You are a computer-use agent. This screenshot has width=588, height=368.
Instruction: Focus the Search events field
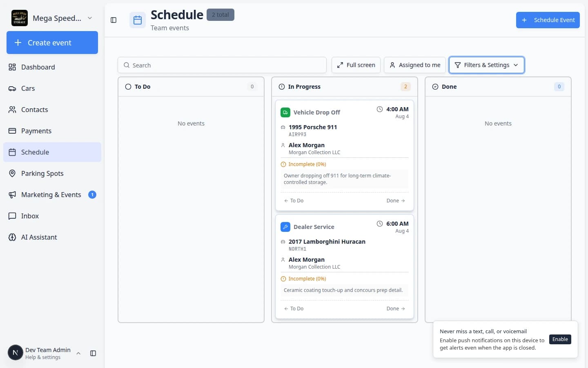[222, 65]
